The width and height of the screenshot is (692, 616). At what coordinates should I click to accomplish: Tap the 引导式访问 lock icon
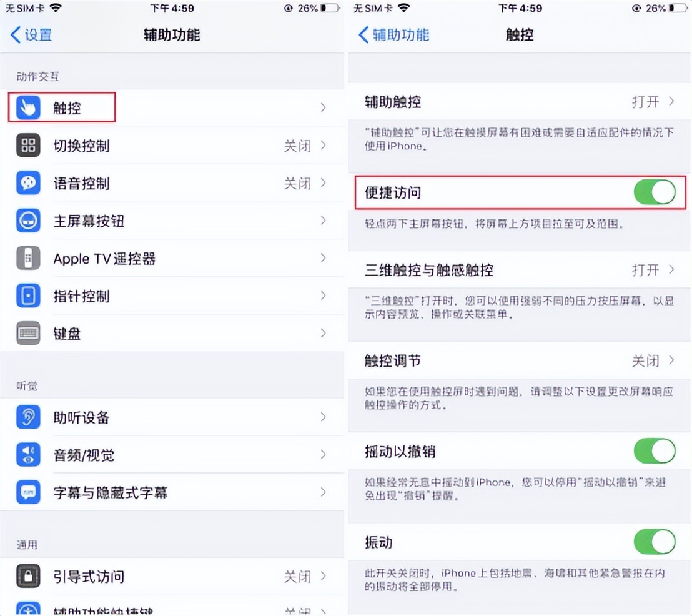tap(27, 576)
